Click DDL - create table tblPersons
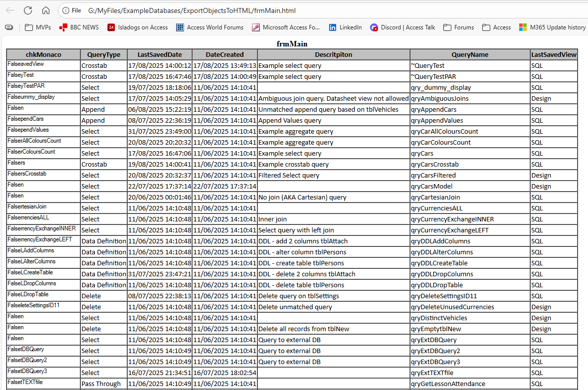 coord(334,263)
